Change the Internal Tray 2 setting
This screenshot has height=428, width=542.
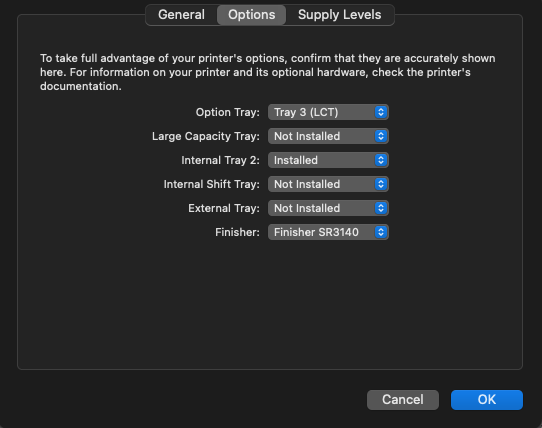328,160
